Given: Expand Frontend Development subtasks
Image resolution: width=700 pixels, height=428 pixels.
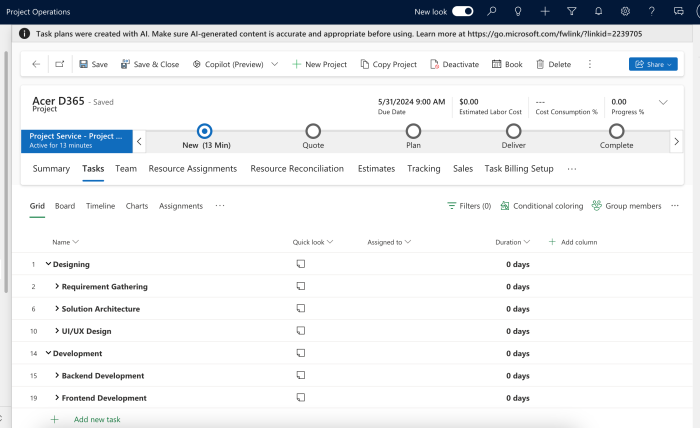Looking at the screenshot, I should 57,397.
